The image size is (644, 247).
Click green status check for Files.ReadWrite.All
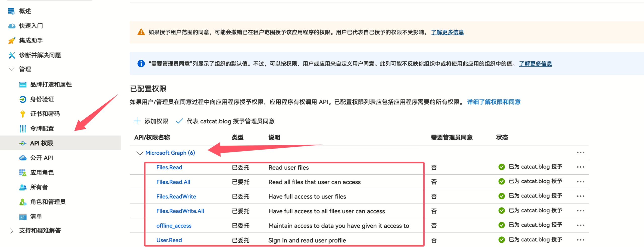pos(502,211)
